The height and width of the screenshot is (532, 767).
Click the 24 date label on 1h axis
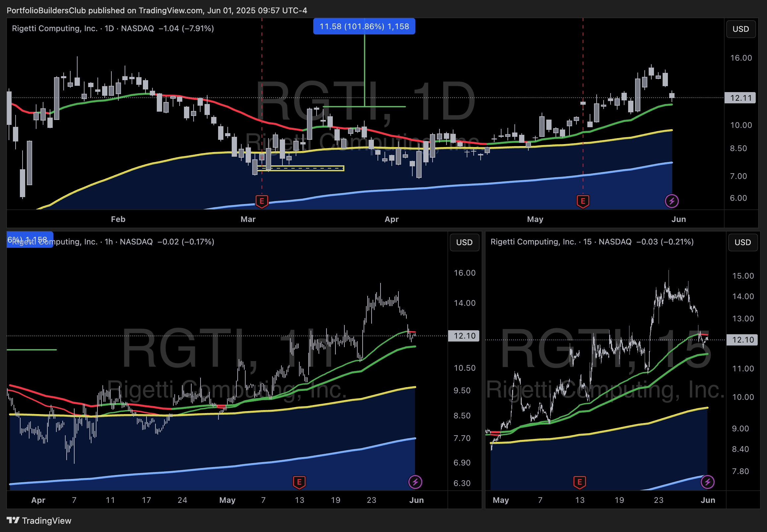click(x=182, y=500)
